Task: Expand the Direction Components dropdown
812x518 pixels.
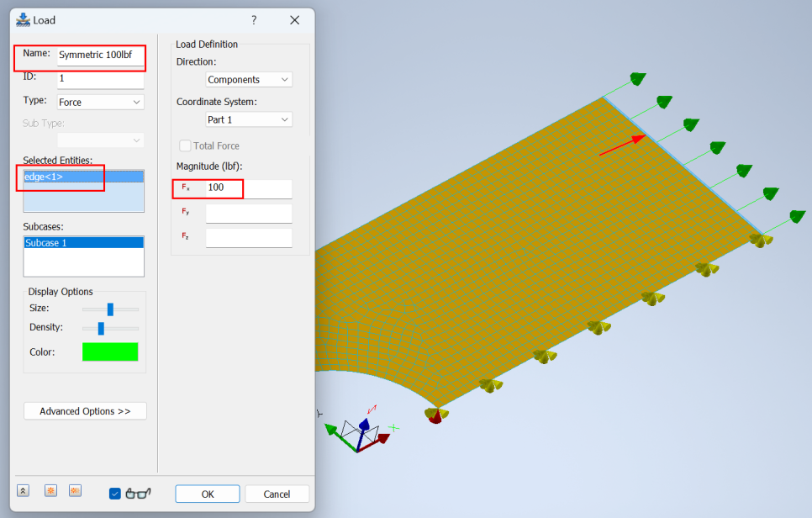Action: click(249, 80)
